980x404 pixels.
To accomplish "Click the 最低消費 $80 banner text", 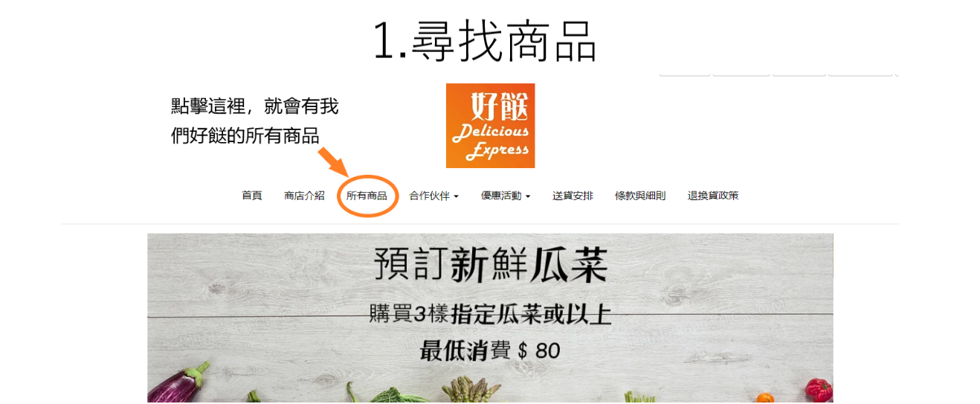I will 490,350.
